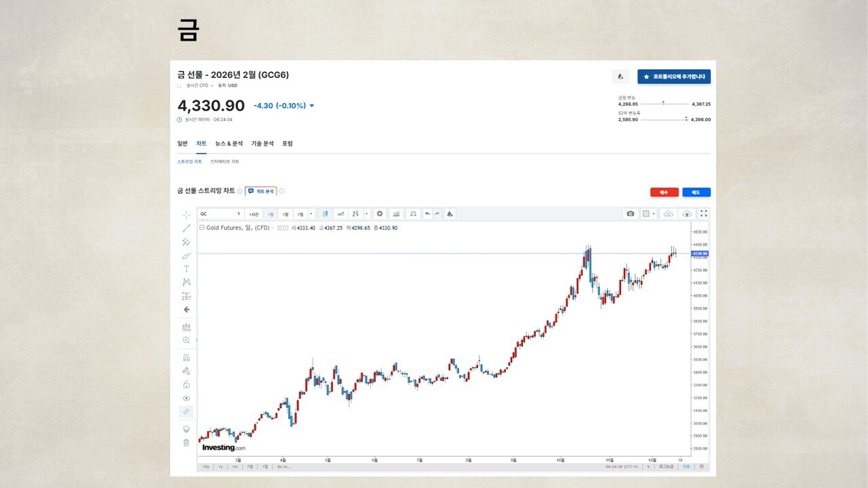The height and width of the screenshot is (488, 868).
Task: Click the zoom-in magnifier tool
Action: pyautogui.click(x=186, y=340)
